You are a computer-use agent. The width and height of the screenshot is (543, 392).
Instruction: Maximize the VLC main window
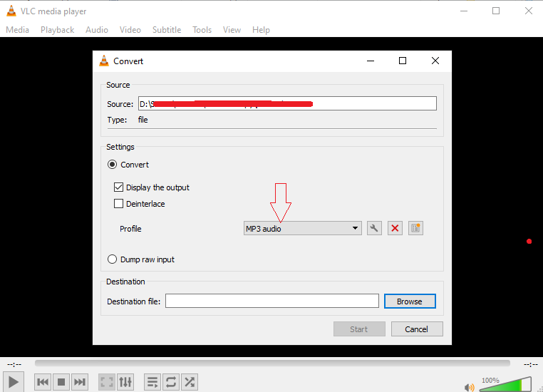point(496,11)
